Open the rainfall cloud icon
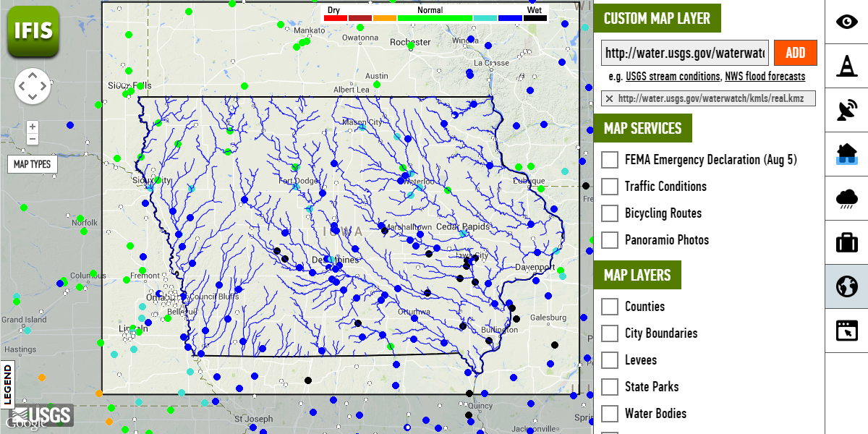Screen dimensions: 868x434 pyautogui.click(x=846, y=199)
